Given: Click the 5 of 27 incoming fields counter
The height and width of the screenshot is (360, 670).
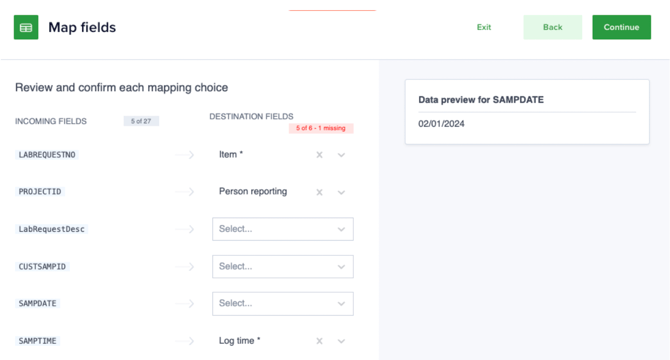Looking at the screenshot, I should [x=141, y=121].
